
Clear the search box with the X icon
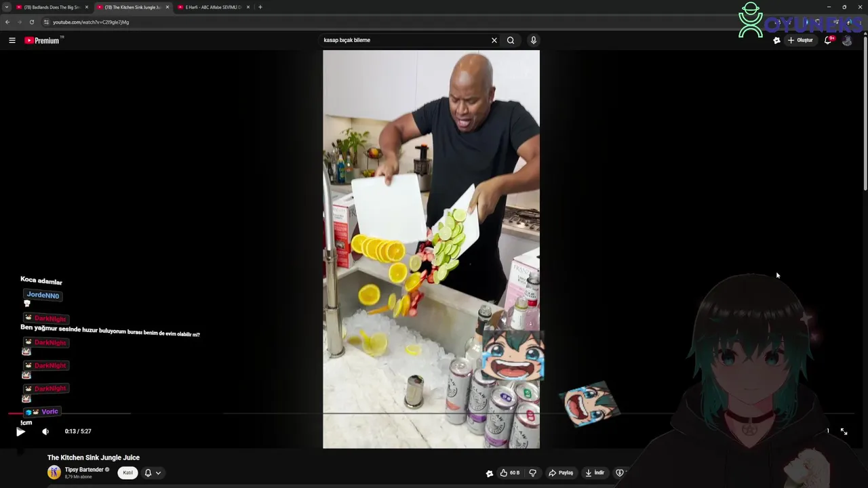494,40
